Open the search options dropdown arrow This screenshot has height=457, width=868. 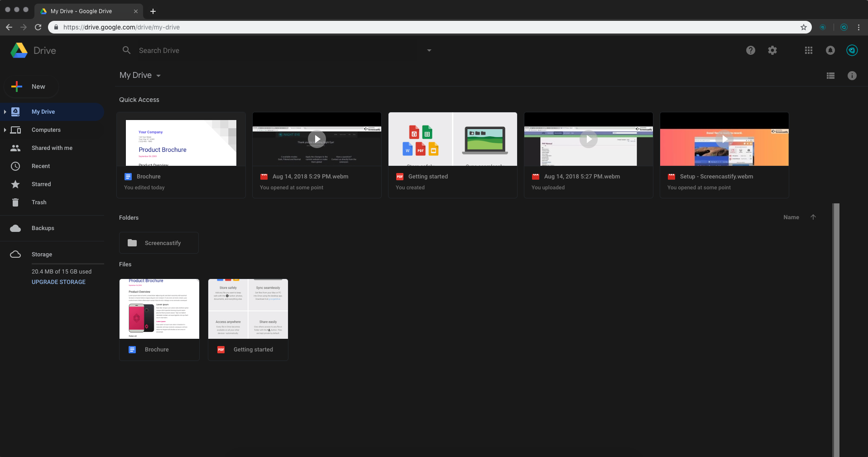pos(429,50)
